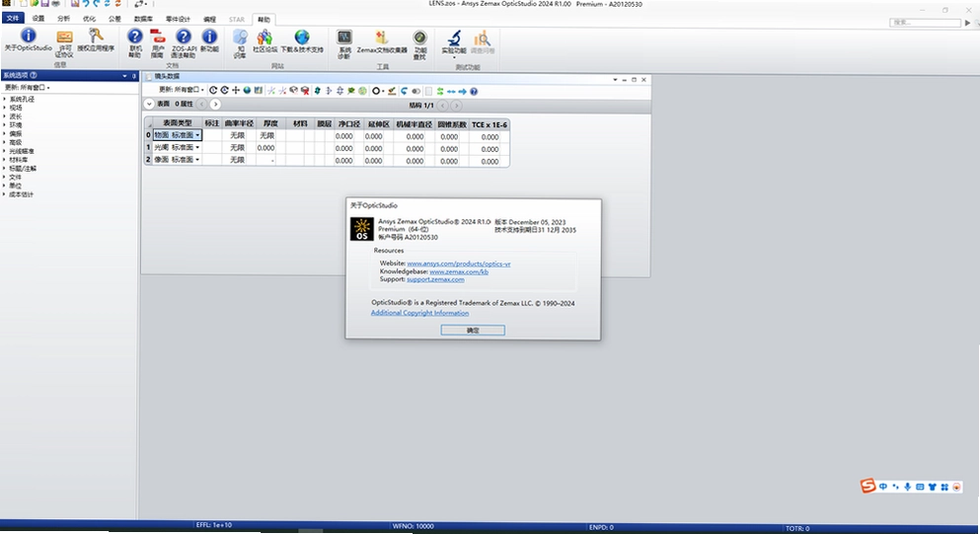980x534 pixels.
Task: Visit the 社区论坛 community forum
Action: tap(265, 40)
